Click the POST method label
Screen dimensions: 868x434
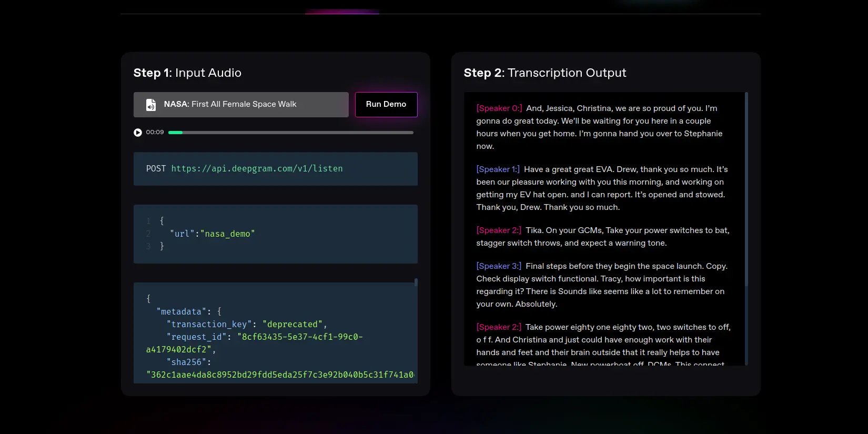coord(156,169)
